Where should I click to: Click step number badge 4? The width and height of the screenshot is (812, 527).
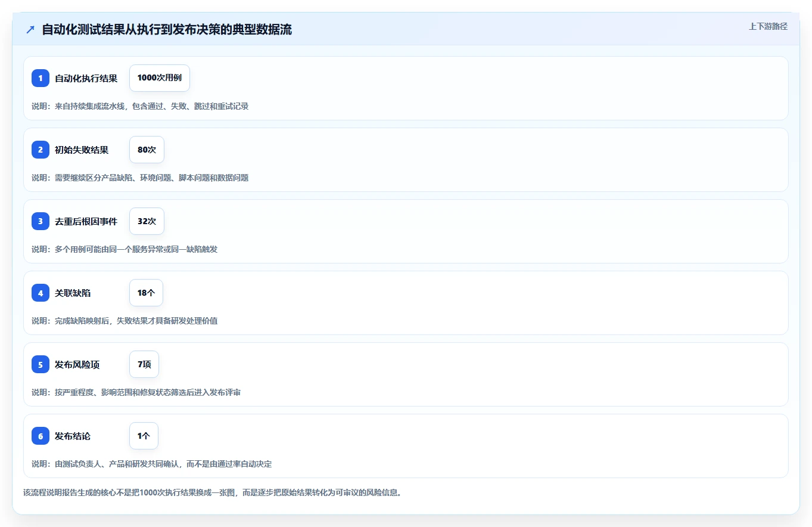pyautogui.click(x=41, y=293)
